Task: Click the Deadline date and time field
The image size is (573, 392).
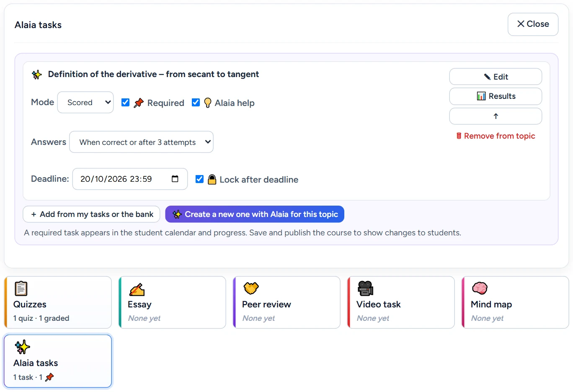Action: (x=130, y=179)
